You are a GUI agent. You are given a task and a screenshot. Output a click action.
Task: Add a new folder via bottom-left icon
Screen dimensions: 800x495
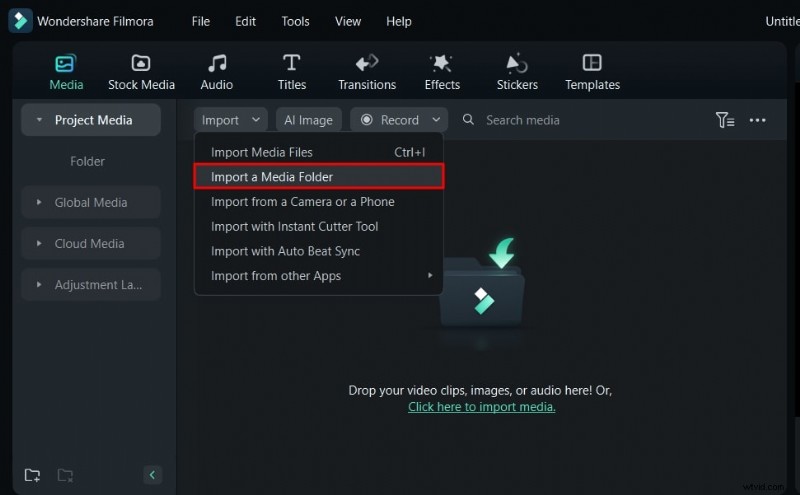tap(33, 475)
